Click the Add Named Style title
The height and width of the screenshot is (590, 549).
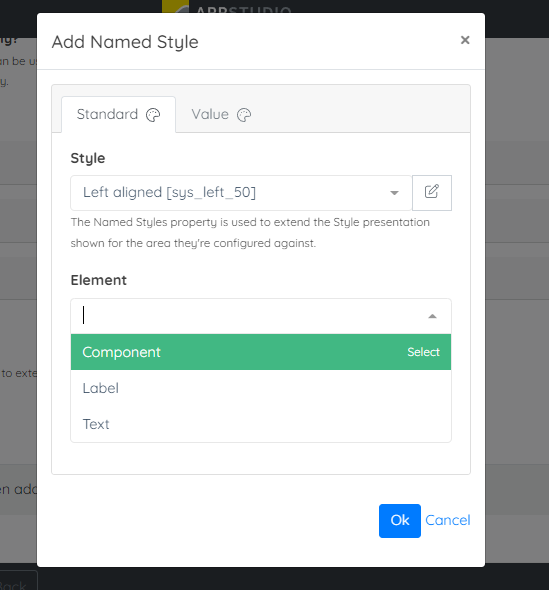125,42
